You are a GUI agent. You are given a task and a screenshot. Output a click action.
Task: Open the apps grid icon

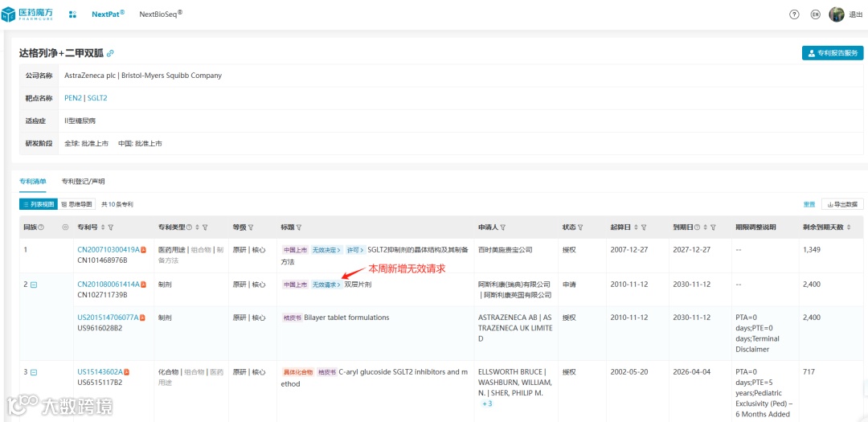pos(72,14)
